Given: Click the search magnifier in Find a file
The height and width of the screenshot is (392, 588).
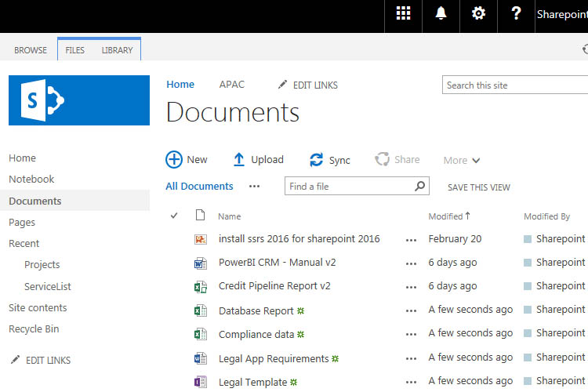Looking at the screenshot, I should 419,186.
